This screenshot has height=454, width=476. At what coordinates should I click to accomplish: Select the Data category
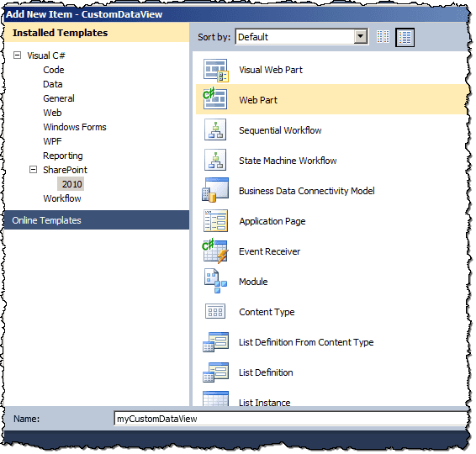click(52, 84)
